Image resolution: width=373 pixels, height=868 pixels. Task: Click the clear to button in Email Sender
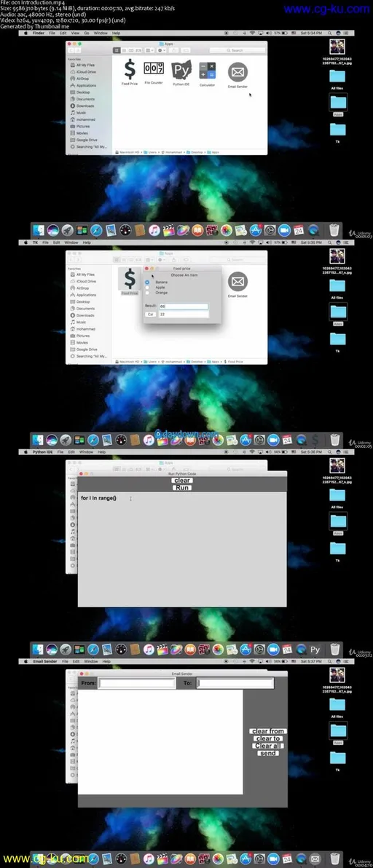pos(268,738)
